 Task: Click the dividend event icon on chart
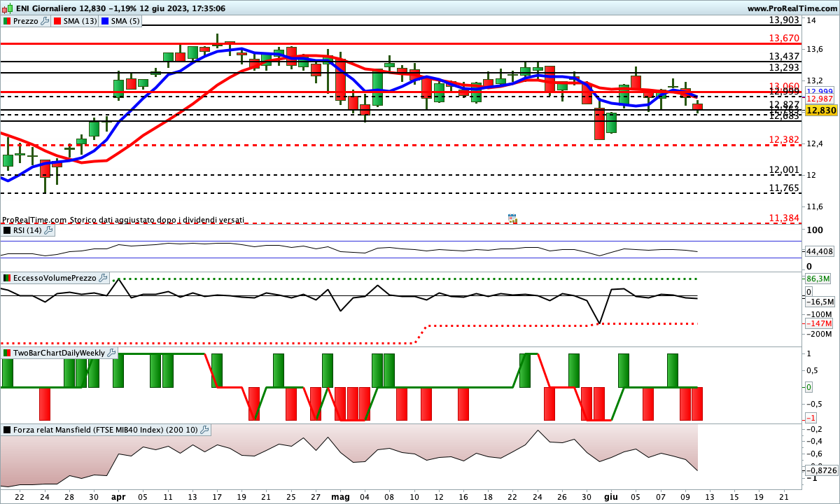[x=512, y=218]
